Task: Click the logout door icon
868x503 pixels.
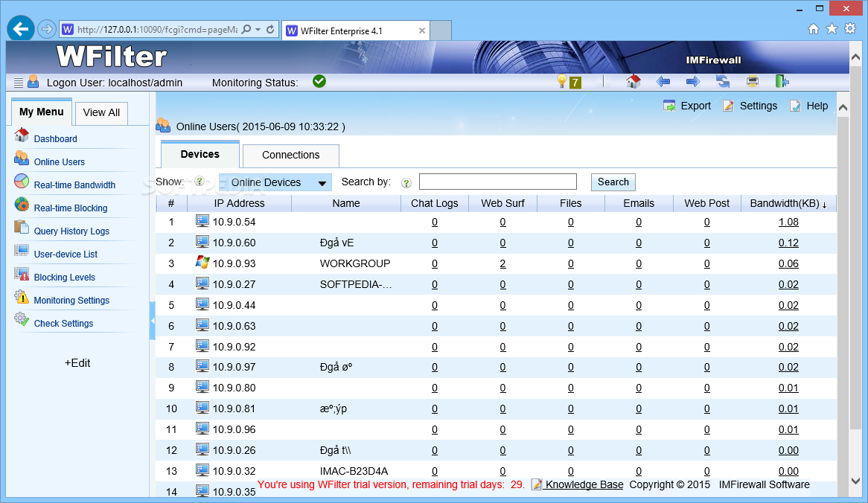Action: coord(782,81)
